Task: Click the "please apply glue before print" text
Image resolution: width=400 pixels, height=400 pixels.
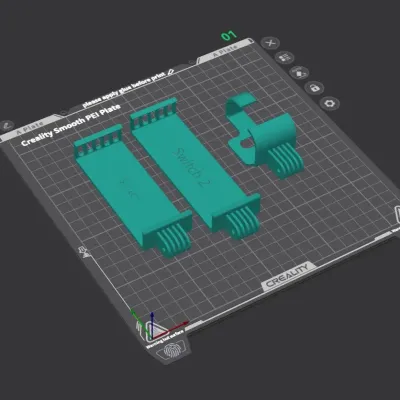Action: coord(124,90)
